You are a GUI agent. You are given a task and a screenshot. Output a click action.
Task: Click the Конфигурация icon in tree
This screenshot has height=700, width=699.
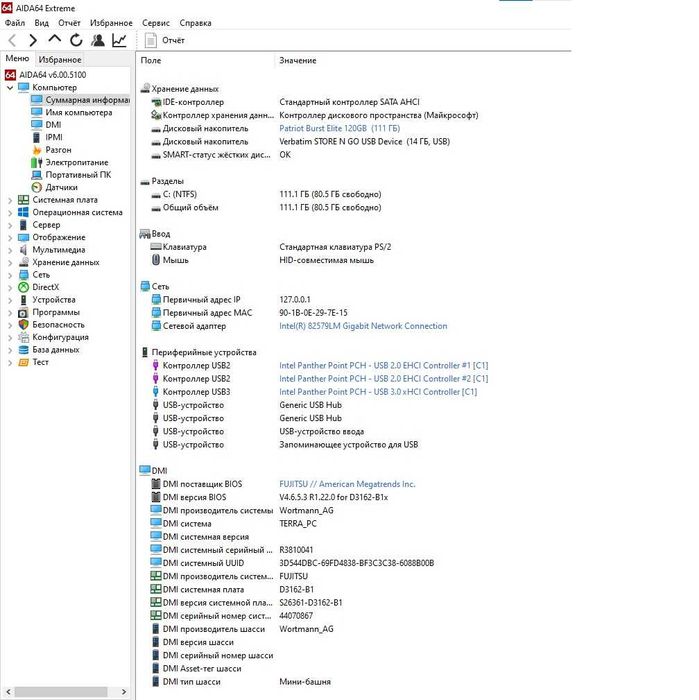pos(23,338)
